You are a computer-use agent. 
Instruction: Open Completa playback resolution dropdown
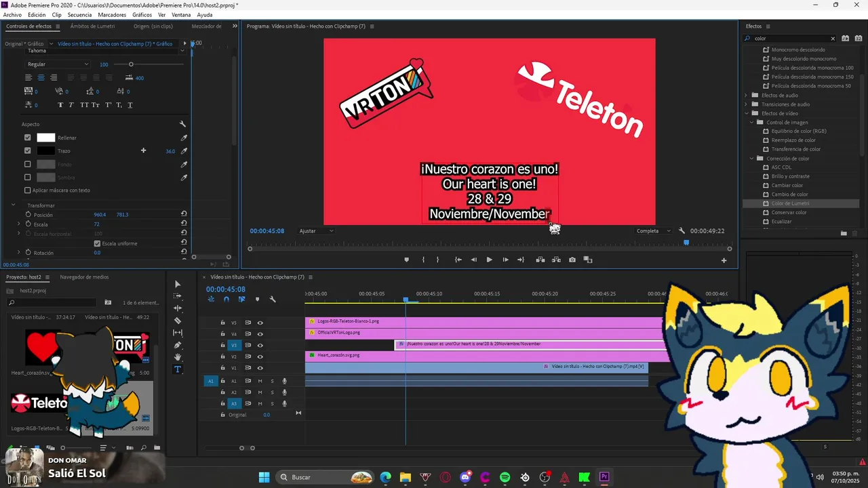[x=653, y=231]
